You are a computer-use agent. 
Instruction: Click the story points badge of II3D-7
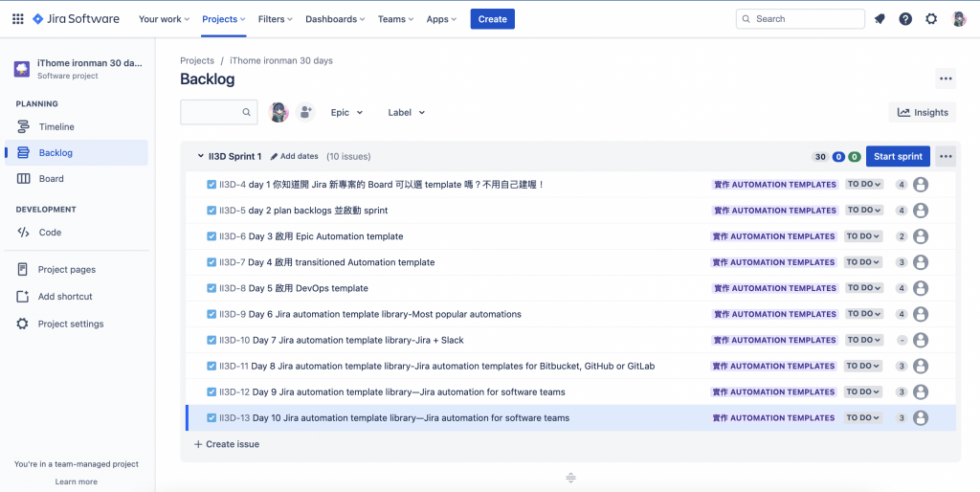coord(902,262)
